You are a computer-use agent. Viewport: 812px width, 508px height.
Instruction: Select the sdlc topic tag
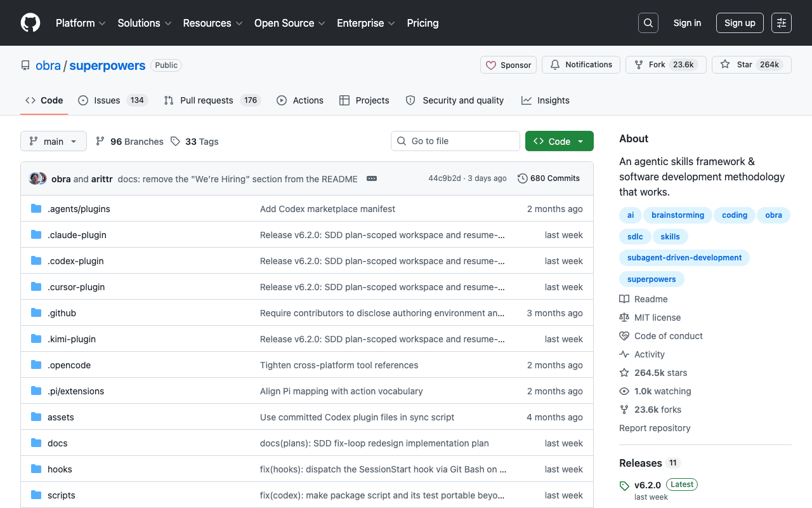(635, 237)
